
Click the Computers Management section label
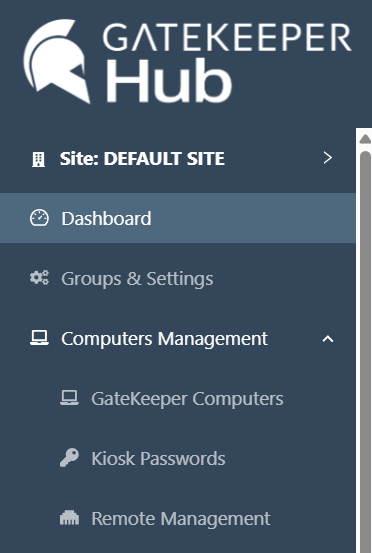164,339
